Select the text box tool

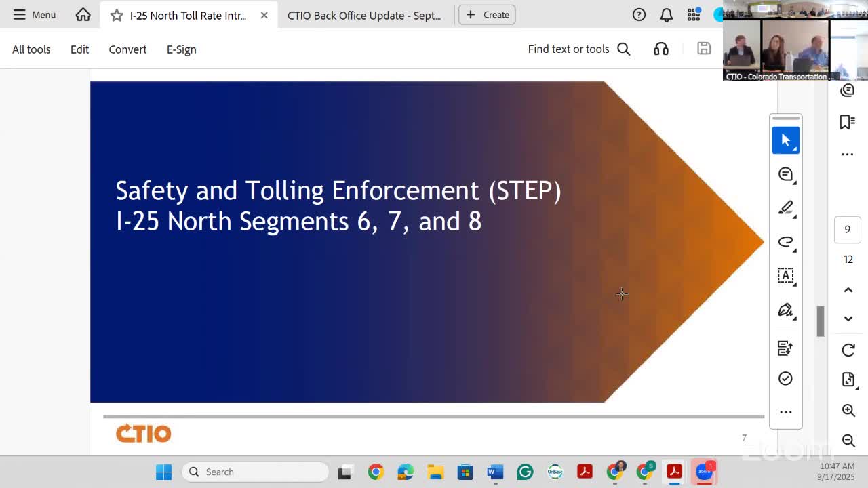(x=785, y=276)
